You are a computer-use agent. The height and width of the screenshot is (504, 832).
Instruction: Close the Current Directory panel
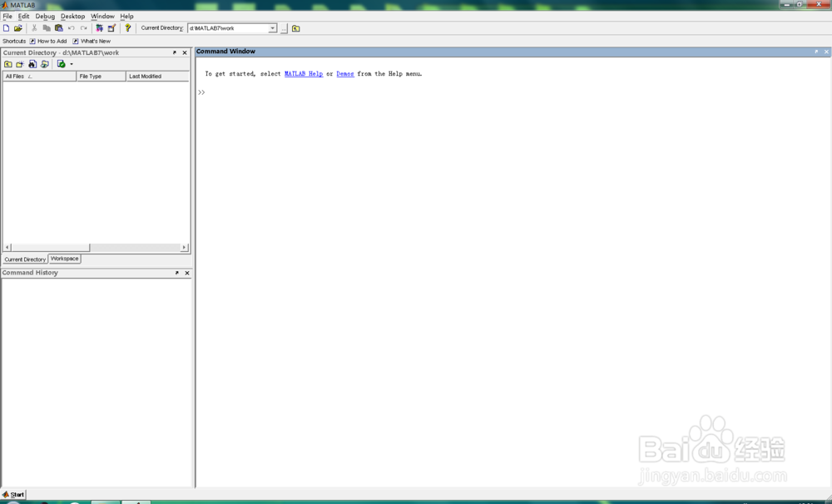point(185,52)
